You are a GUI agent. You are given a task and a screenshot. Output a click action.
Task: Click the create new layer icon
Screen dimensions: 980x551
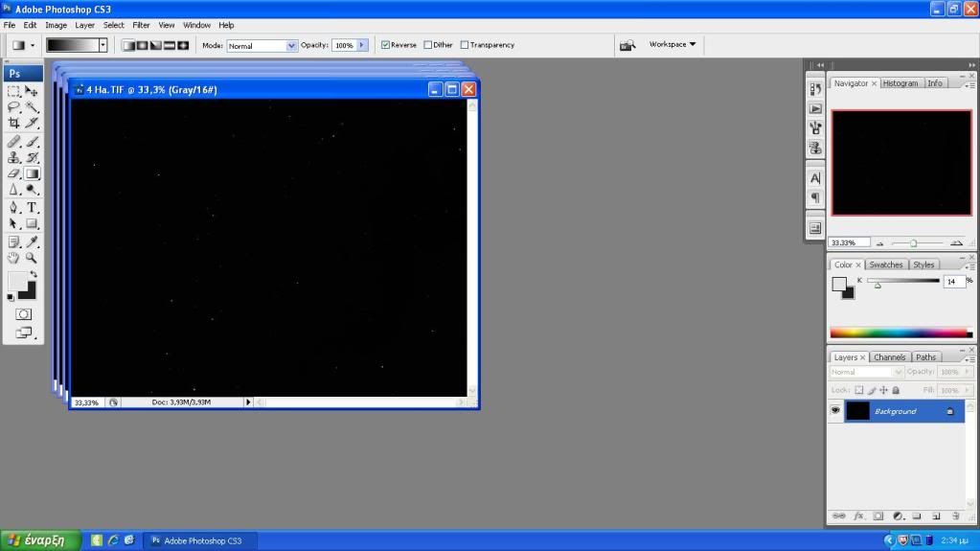point(937,516)
